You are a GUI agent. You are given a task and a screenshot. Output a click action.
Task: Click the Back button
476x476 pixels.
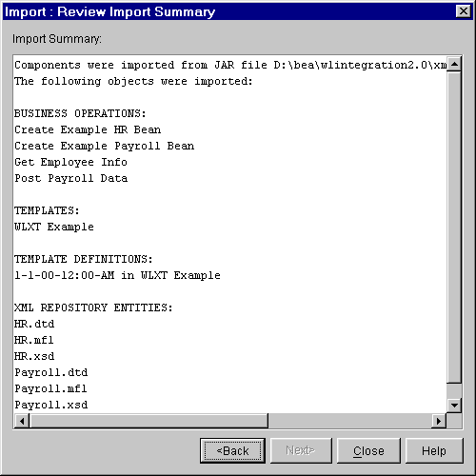[232, 450]
